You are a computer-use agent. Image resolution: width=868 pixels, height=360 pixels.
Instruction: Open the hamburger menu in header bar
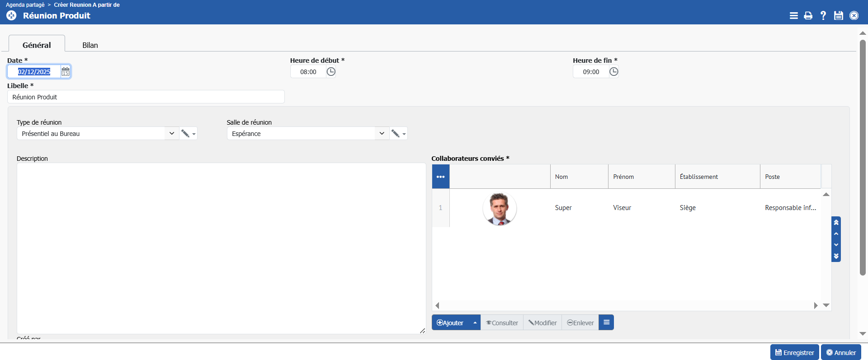(793, 16)
